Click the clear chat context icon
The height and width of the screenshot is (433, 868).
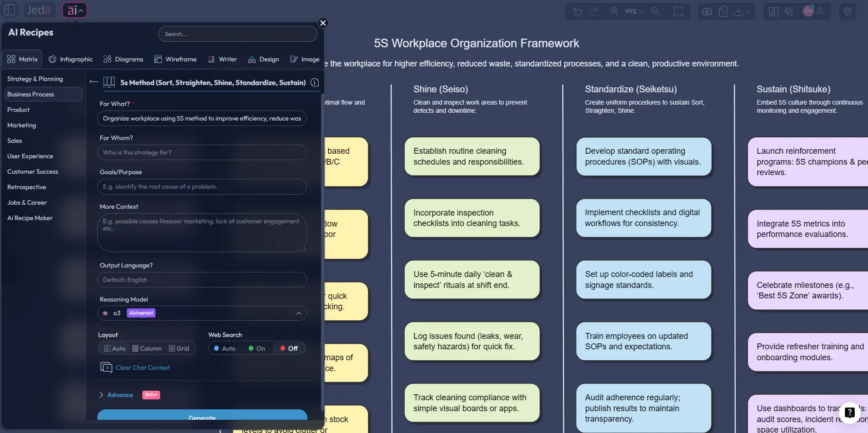point(106,368)
